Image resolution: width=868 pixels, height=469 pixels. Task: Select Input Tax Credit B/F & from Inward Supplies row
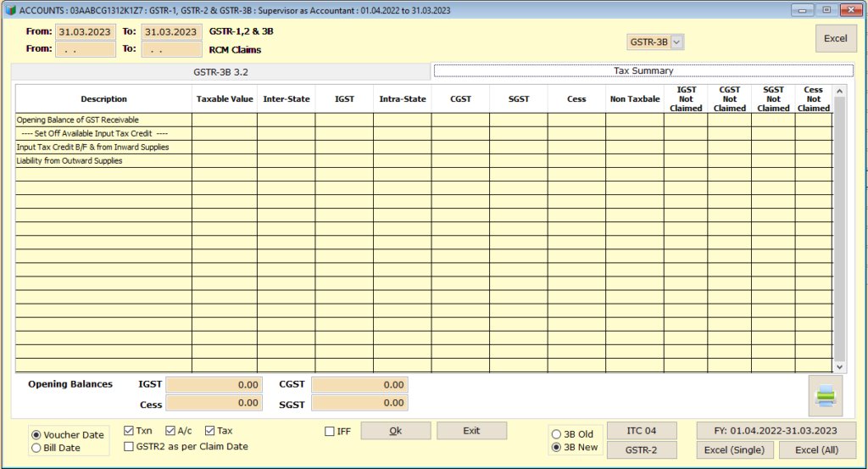tap(424, 148)
